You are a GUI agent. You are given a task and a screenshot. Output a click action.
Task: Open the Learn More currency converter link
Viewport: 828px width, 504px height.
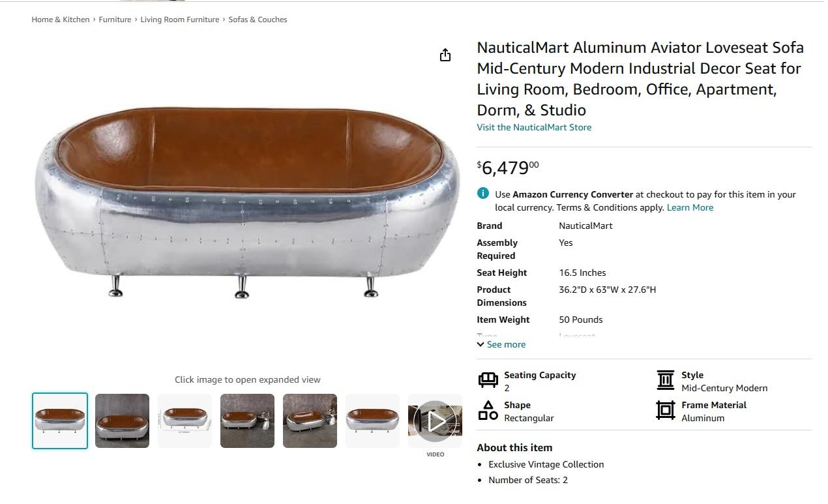(690, 207)
